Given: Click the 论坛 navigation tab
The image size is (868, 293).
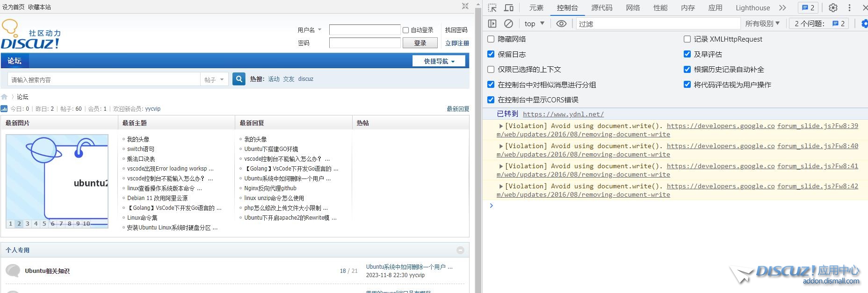Looking at the screenshot, I should [x=14, y=61].
